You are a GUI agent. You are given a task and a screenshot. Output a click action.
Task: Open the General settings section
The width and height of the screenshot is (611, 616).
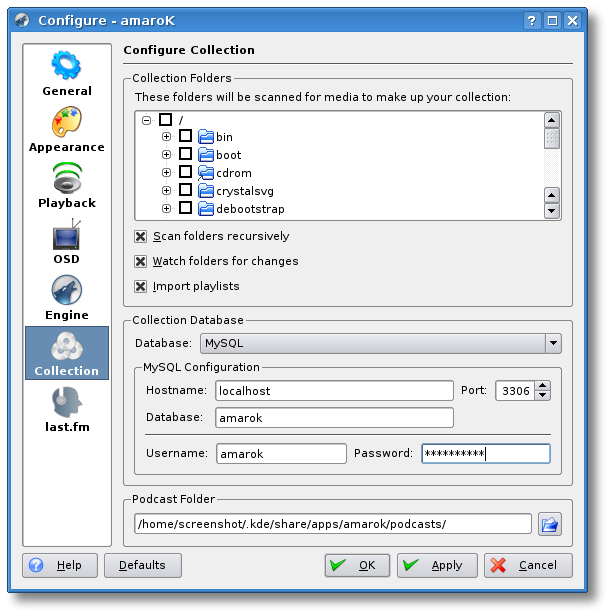pyautogui.click(x=67, y=72)
